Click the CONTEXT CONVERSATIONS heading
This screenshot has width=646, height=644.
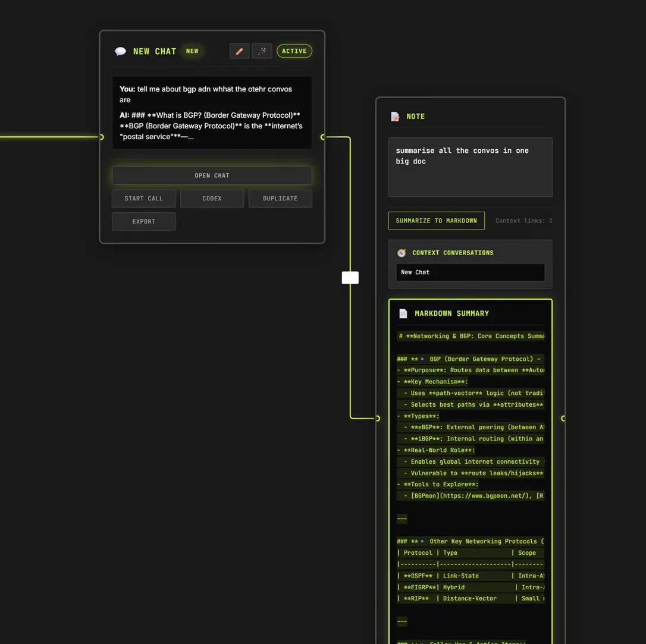[x=453, y=253]
